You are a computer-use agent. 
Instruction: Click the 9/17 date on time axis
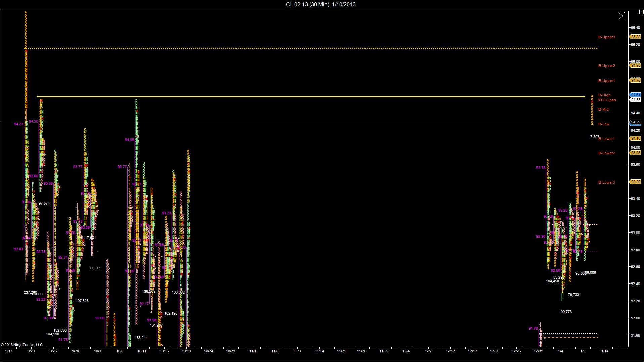tap(9, 351)
